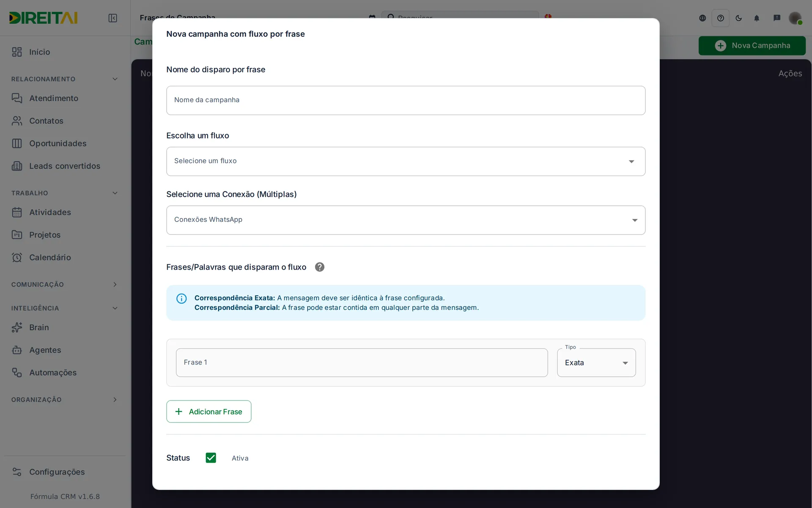The width and height of the screenshot is (812, 508).
Task: Click the Nome da campanha input field
Action: pyautogui.click(x=406, y=100)
